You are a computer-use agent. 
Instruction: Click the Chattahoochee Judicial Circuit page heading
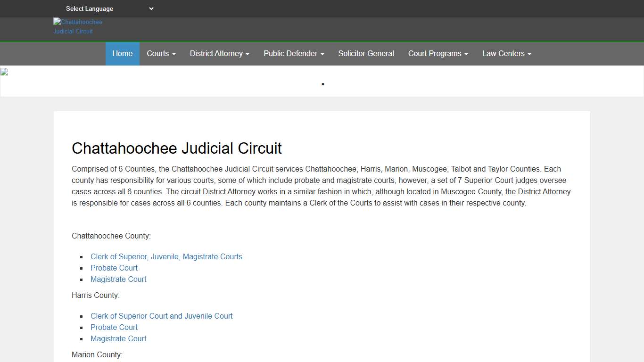point(177,148)
